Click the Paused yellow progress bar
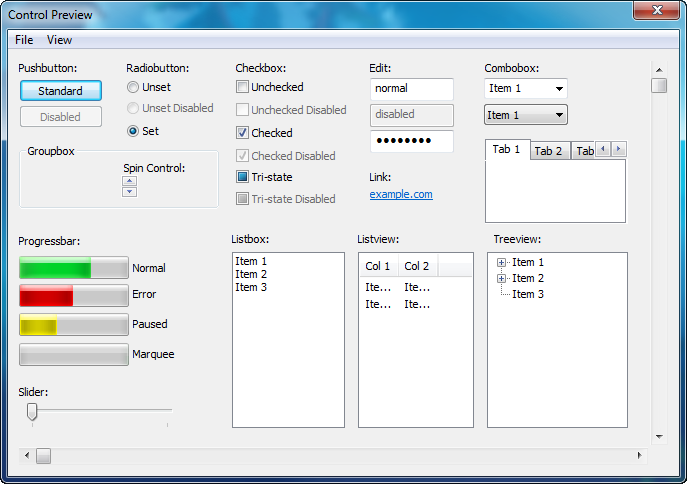This screenshot has height=484, width=687. tap(74, 325)
